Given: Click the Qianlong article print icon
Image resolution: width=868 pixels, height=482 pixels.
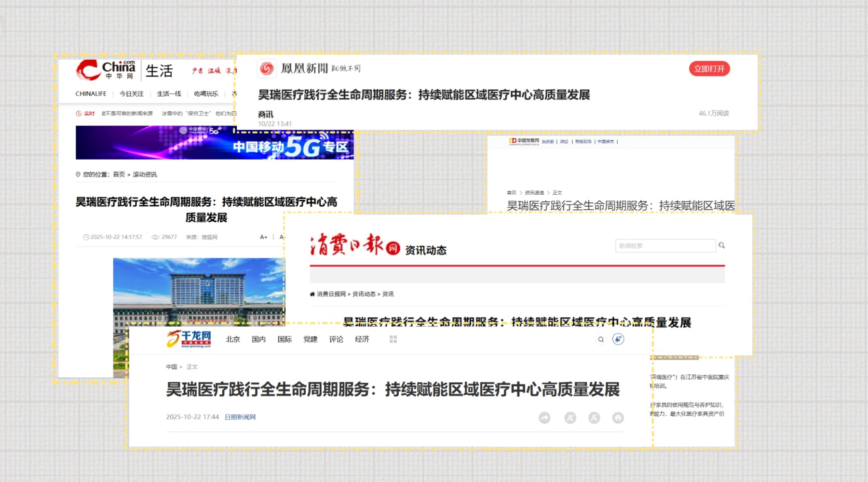Looking at the screenshot, I should 618,418.
